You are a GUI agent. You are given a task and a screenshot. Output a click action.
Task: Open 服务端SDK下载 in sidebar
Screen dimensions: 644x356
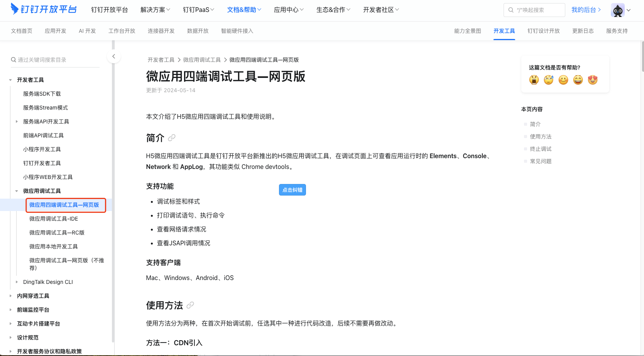pyautogui.click(x=42, y=94)
